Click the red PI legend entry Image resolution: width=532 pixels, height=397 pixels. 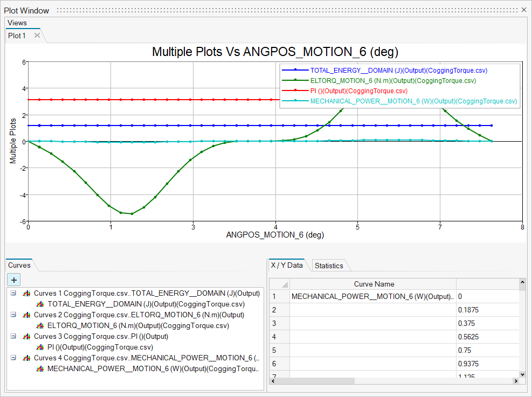[x=360, y=90]
